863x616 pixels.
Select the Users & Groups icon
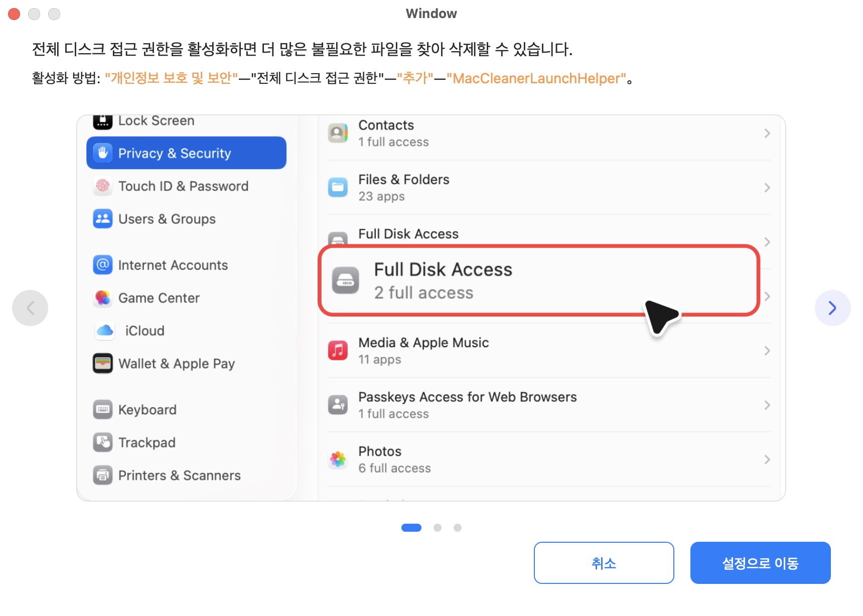(103, 219)
